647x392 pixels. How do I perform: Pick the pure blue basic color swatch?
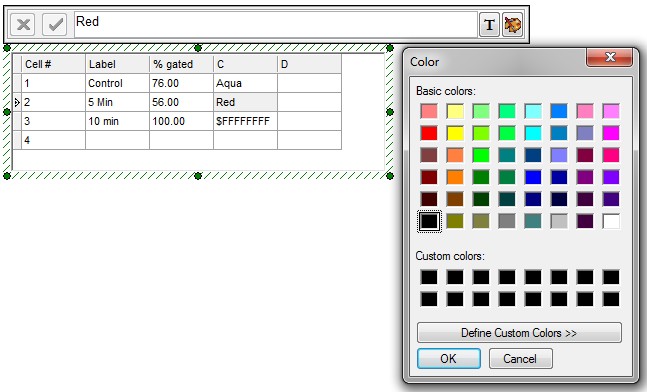[x=533, y=177]
